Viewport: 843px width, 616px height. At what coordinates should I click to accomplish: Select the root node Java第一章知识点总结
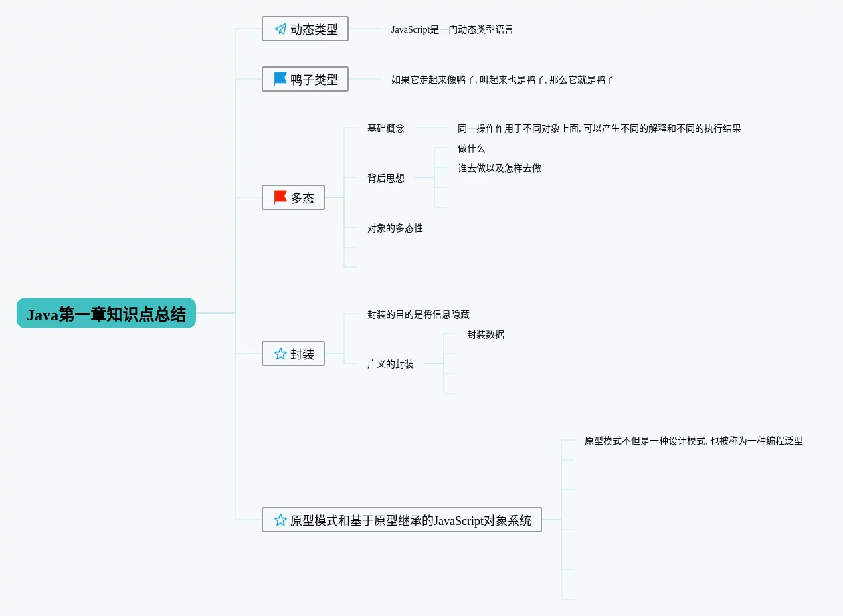tap(106, 313)
